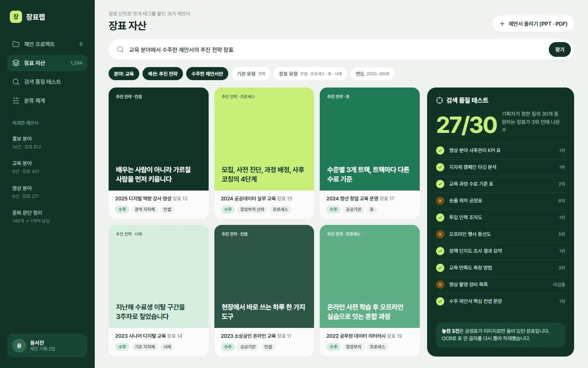Disable the 수주한 제안서만 filter chip
588x368 pixels.
click(x=207, y=74)
